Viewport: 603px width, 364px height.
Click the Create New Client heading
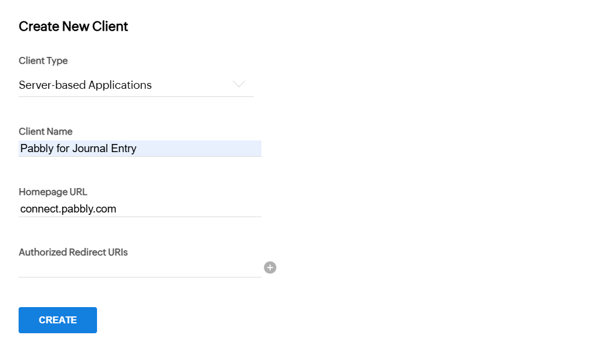73,26
